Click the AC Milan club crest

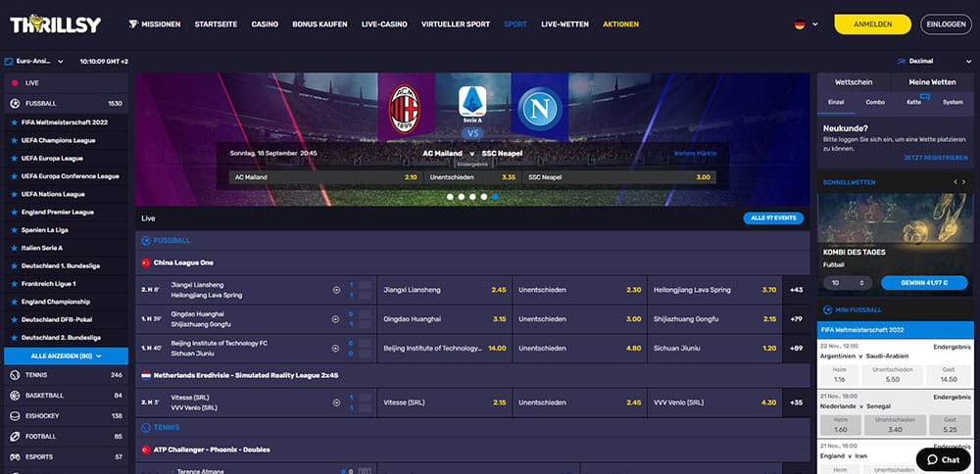(404, 109)
